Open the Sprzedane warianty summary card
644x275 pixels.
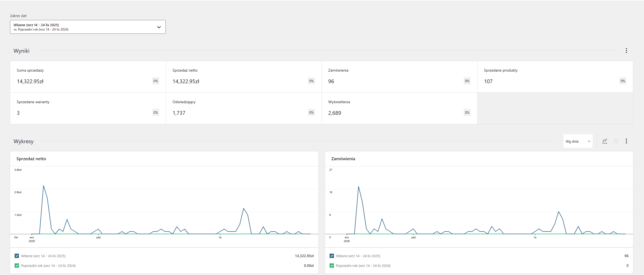click(x=88, y=108)
